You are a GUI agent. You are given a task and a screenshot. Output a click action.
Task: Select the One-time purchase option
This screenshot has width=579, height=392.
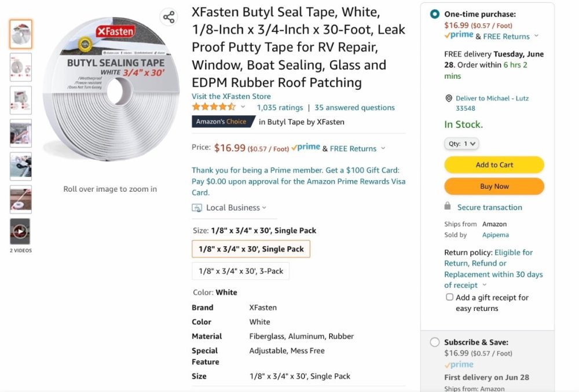(435, 14)
